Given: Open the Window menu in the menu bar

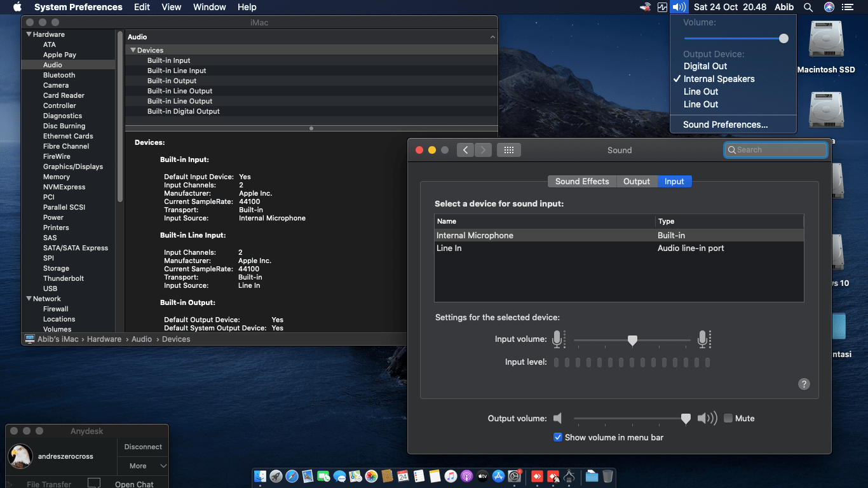Looking at the screenshot, I should pyautogui.click(x=209, y=7).
